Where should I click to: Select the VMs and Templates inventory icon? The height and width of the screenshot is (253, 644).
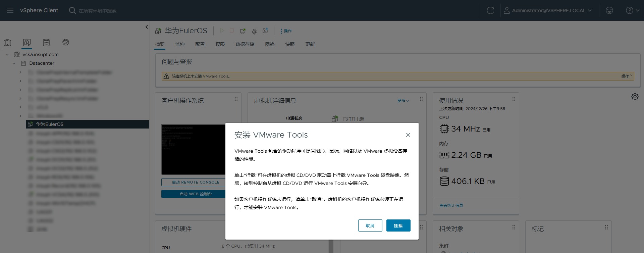27,43
